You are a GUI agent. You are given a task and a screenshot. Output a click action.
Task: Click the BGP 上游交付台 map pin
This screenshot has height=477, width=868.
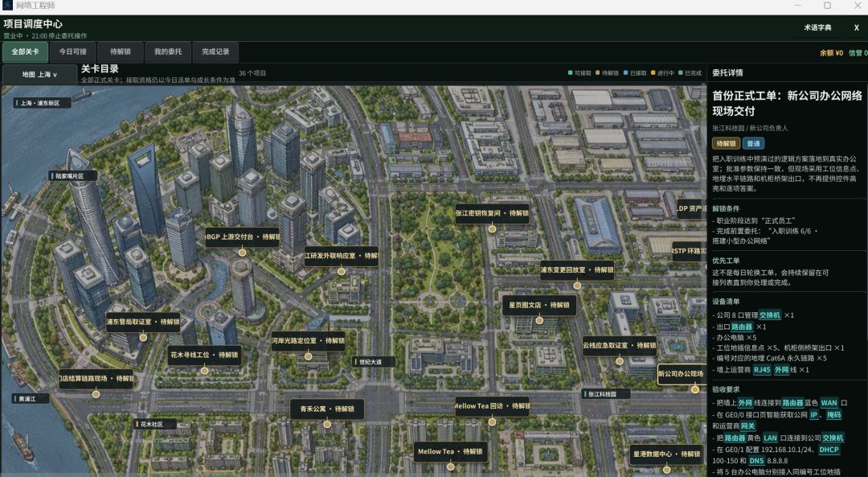pos(242,252)
